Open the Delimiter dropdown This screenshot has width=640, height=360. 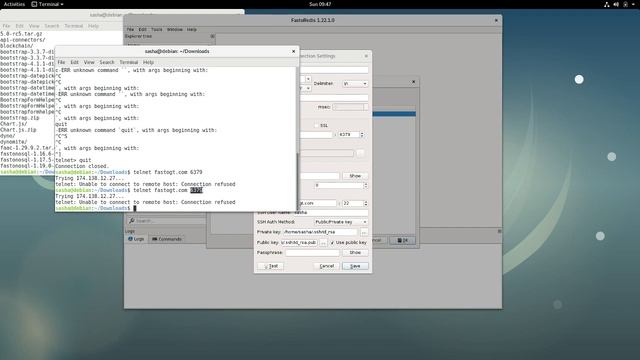coord(355,84)
